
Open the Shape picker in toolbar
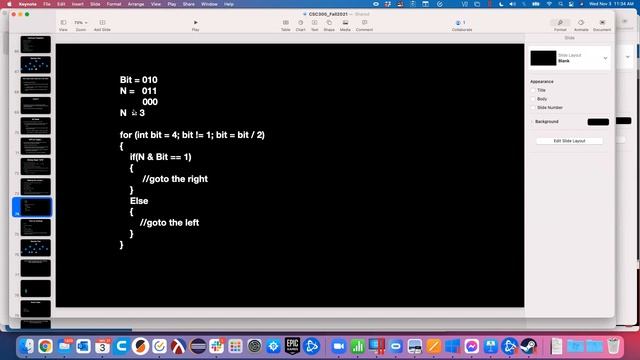(329, 25)
